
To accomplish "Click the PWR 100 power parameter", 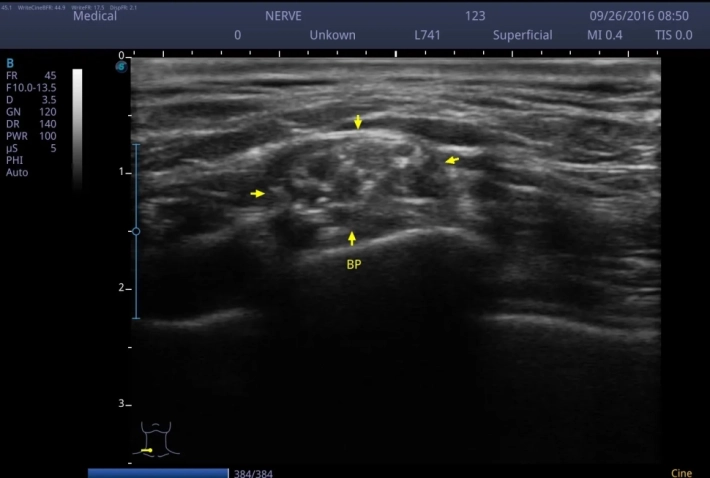I will [x=31, y=135].
